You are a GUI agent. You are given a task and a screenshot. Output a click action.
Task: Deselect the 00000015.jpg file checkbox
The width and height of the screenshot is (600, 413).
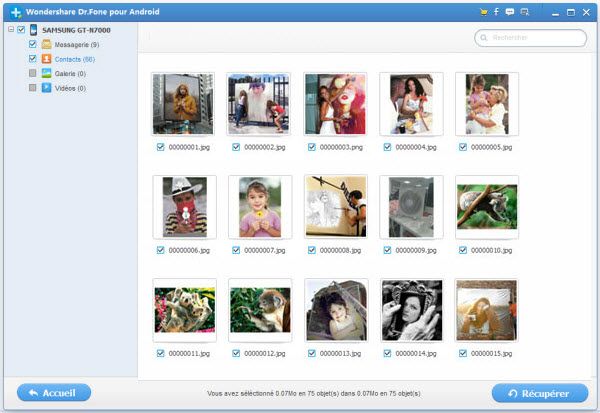click(464, 353)
